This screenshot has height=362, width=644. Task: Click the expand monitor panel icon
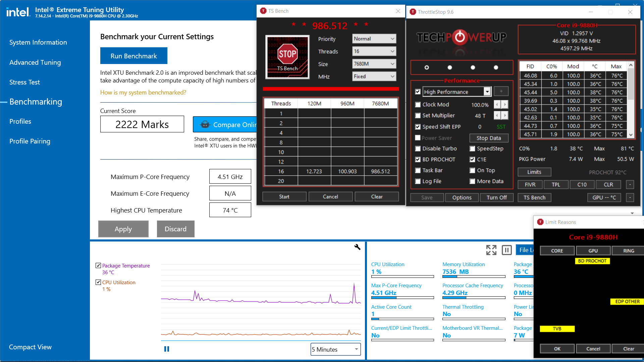click(x=491, y=250)
